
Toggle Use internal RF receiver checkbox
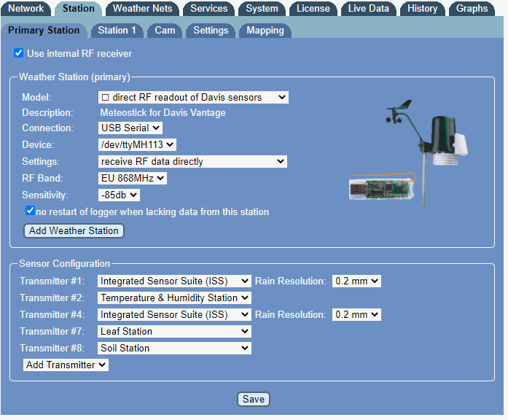click(x=18, y=52)
